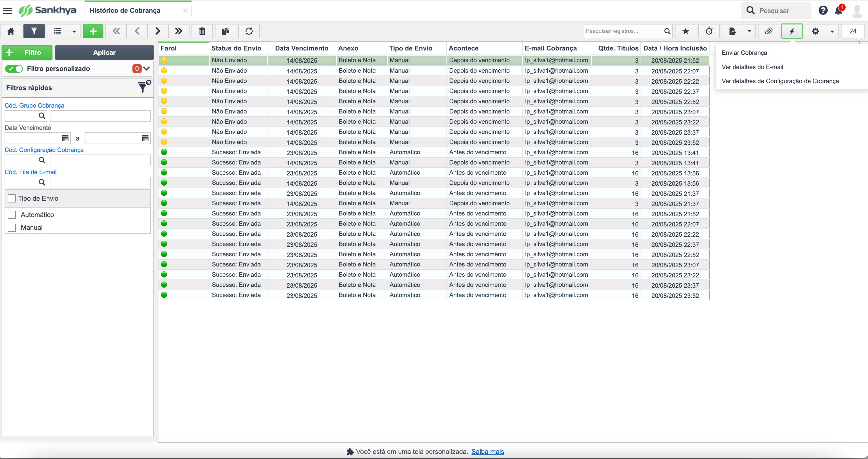This screenshot has height=459, width=868.
Task: Open attachments with paperclip icon
Action: tap(769, 31)
